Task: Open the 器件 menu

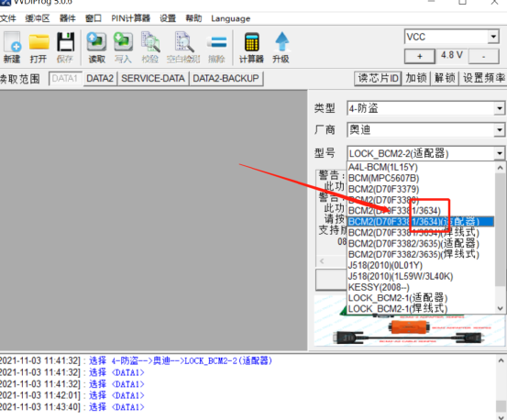Action: [68, 18]
